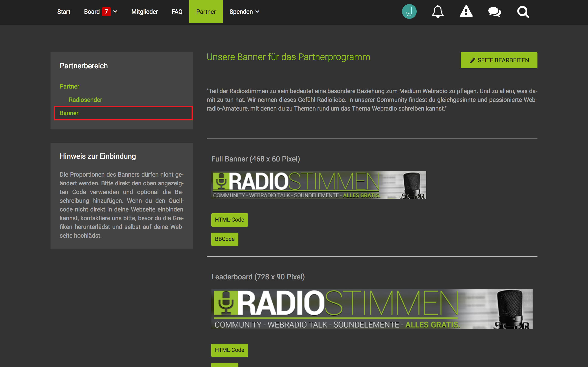This screenshot has height=367, width=588.
Task: Open the moderation warning triangle icon
Action: coord(466,11)
